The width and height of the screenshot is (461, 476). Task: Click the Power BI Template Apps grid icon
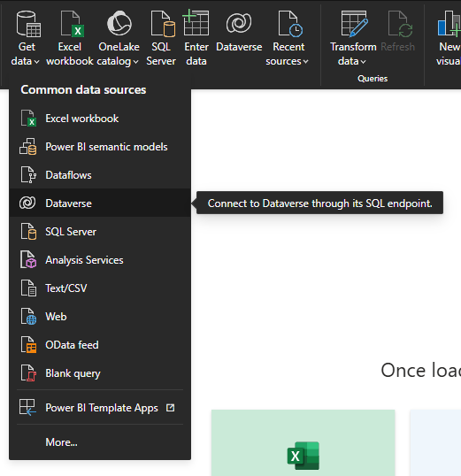[x=27, y=407]
